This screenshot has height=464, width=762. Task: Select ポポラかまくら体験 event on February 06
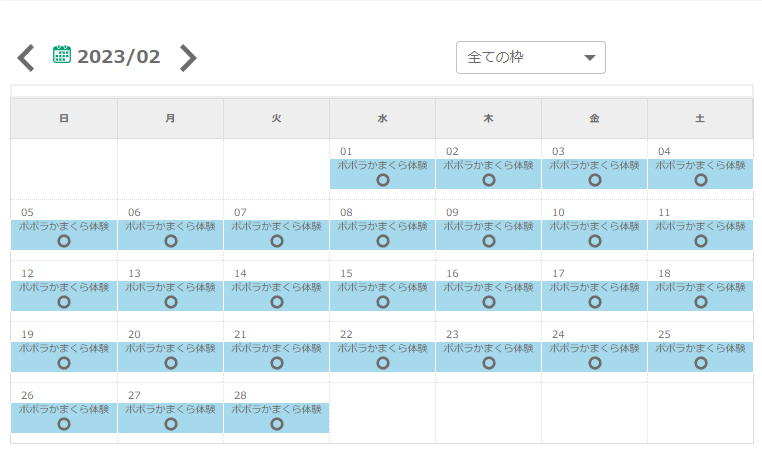point(170,227)
